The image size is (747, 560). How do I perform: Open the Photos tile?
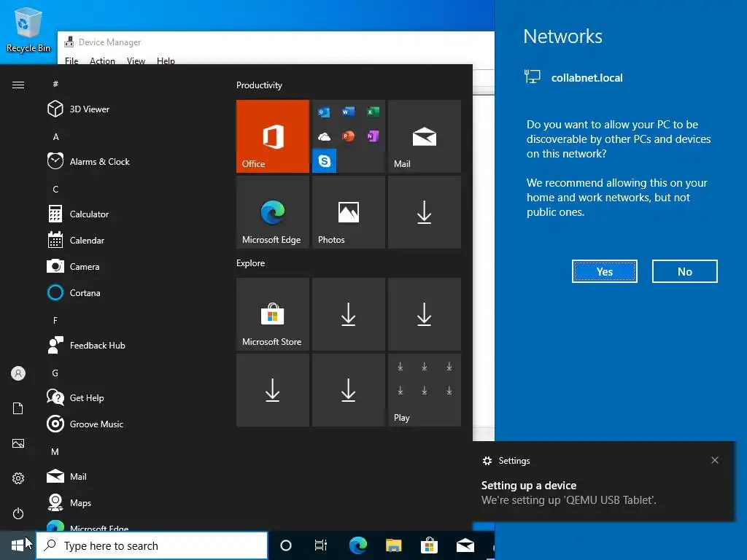pyautogui.click(x=348, y=212)
